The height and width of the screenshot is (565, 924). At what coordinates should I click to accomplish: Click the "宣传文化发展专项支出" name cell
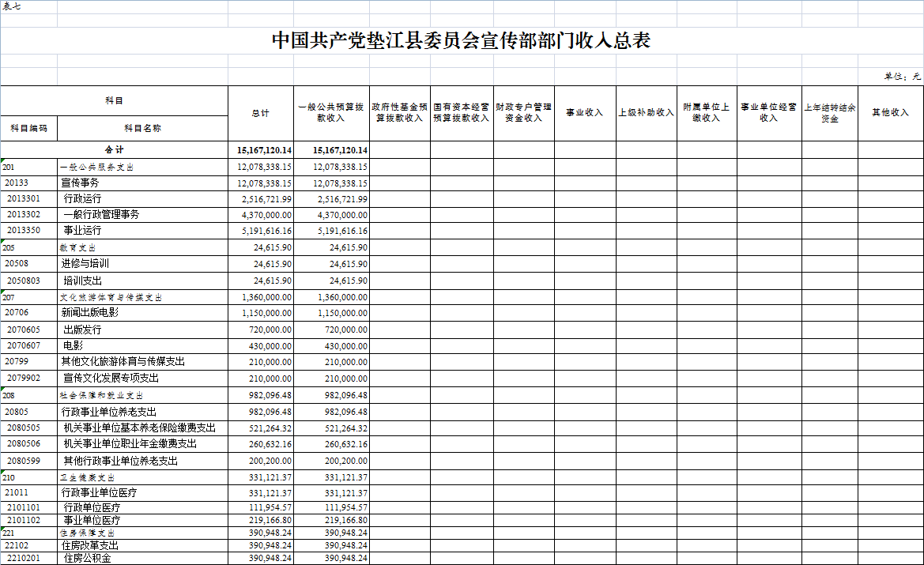pyautogui.click(x=142, y=379)
